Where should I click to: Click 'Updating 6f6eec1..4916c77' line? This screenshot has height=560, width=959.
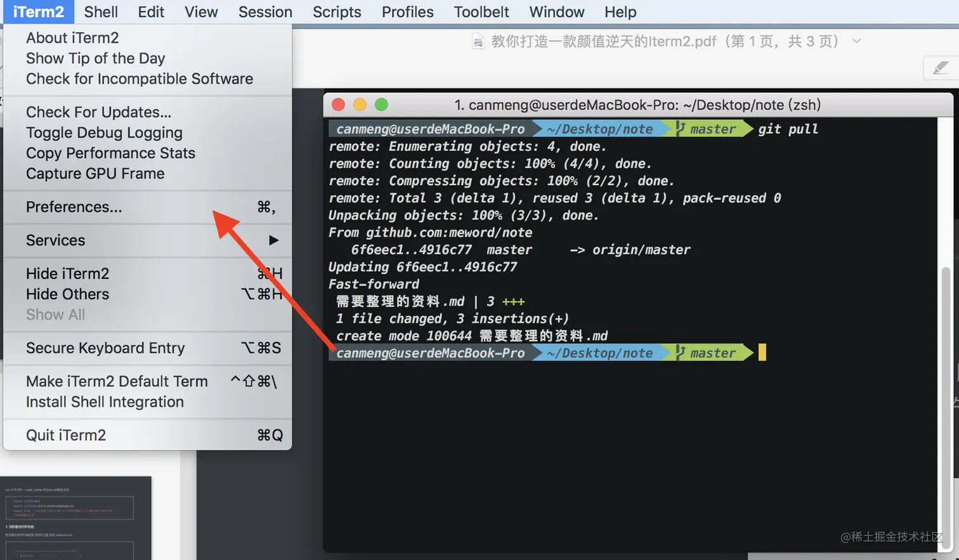[422, 267]
